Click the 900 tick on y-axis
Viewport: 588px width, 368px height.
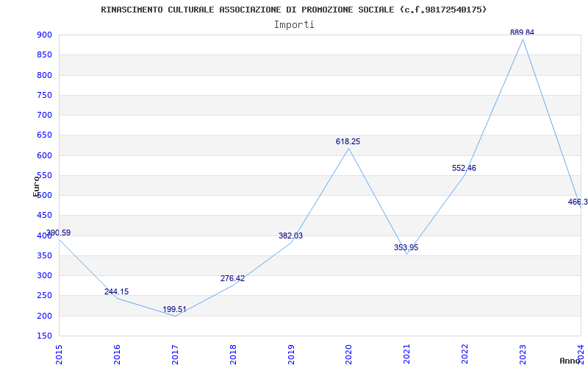(x=44, y=35)
